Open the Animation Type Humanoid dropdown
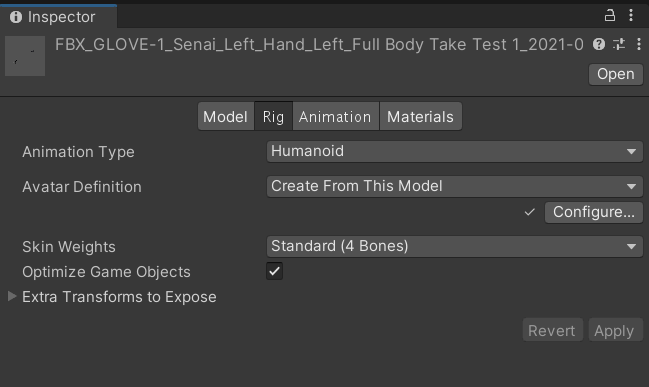This screenshot has height=387, width=649. pos(454,151)
